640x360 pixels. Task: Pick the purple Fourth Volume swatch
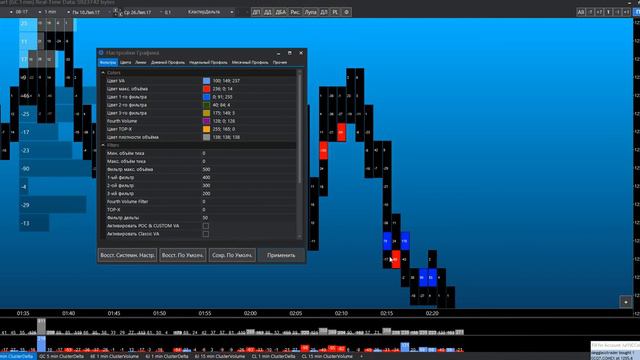(207, 121)
